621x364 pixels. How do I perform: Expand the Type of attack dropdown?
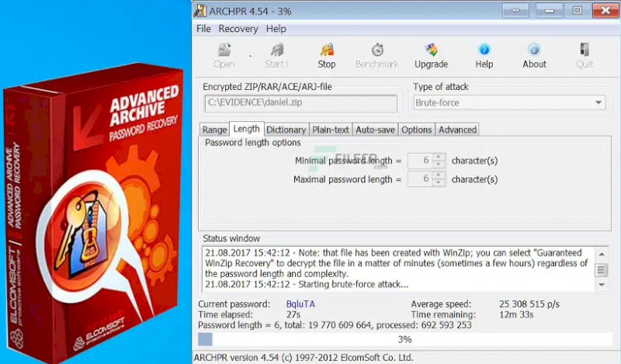pos(509,102)
